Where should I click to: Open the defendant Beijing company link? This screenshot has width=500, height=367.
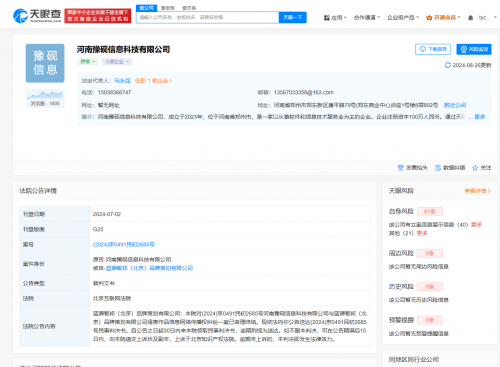pos(149,268)
